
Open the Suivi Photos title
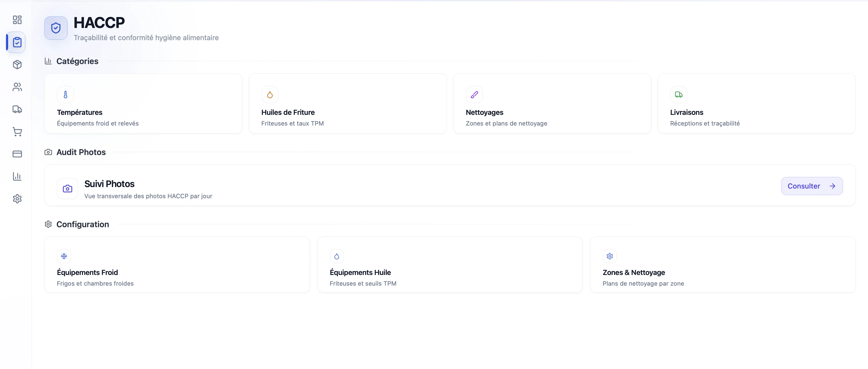(x=109, y=184)
